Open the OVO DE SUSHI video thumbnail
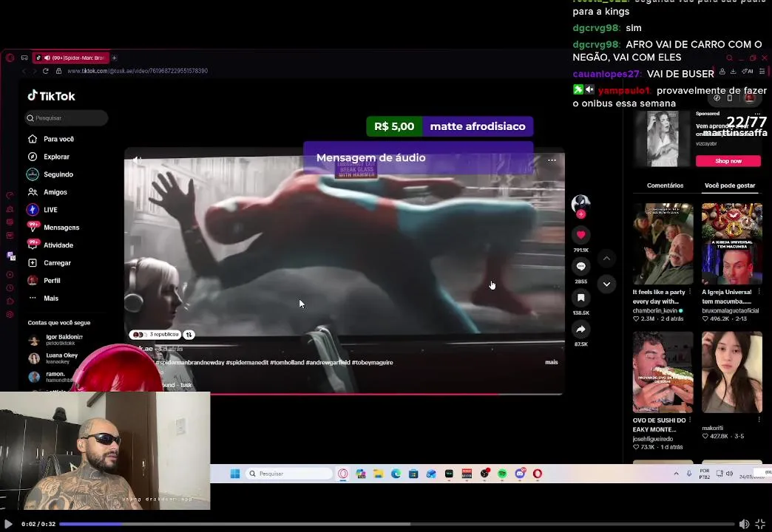This screenshot has height=532, width=772. (663, 372)
